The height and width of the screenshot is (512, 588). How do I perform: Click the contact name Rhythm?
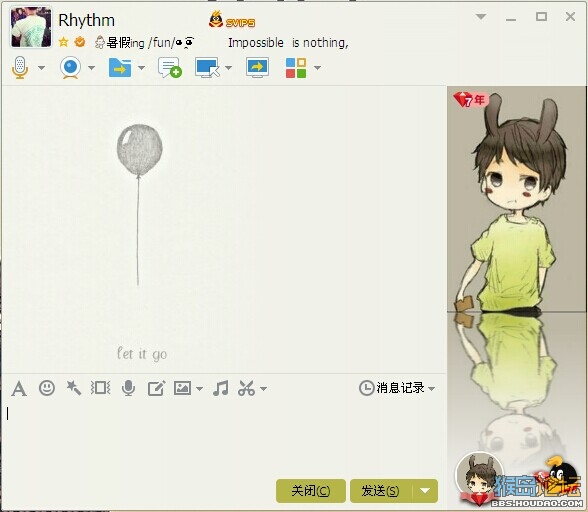click(86, 20)
